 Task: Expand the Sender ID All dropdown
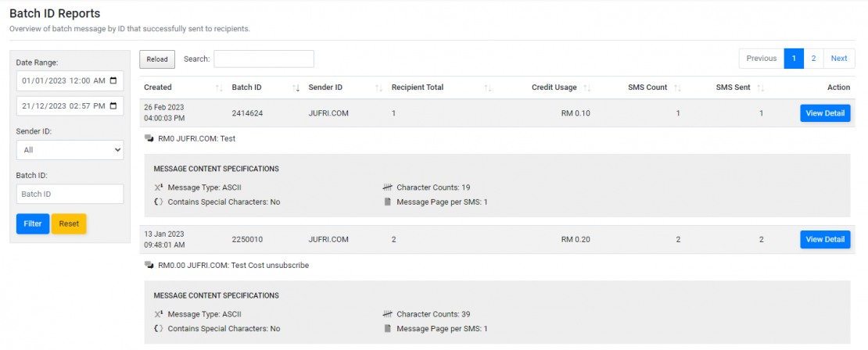click(70, 150)
